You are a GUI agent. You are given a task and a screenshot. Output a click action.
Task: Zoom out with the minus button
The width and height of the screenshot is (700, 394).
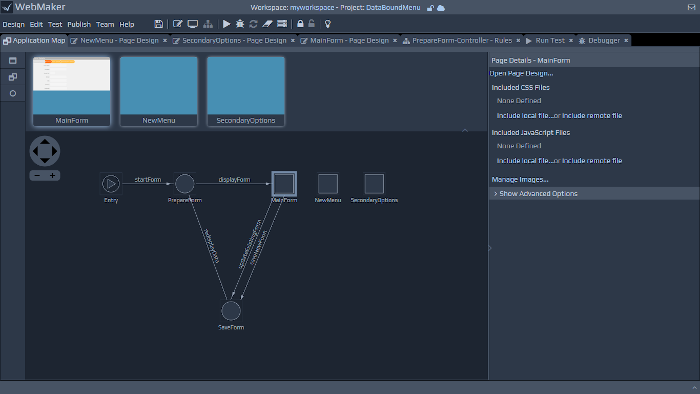(37, 175)
